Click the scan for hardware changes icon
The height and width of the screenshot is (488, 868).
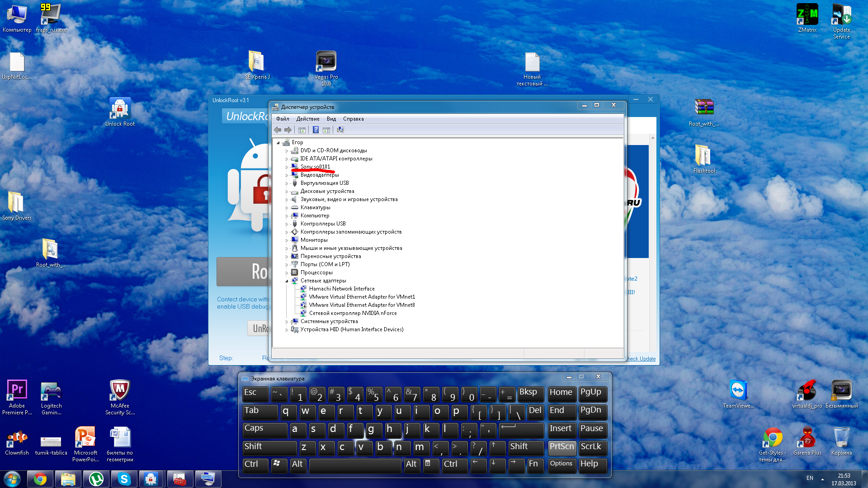click(340, 130)
